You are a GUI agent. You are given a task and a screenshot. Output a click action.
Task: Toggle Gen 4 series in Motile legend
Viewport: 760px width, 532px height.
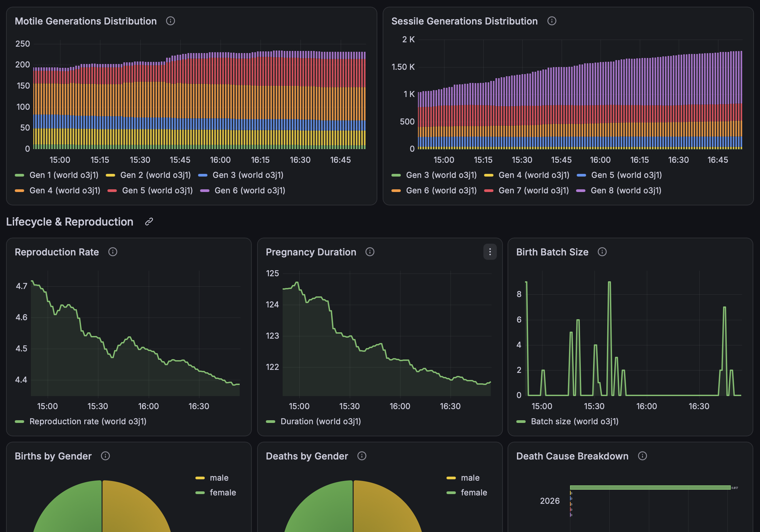click(x=65, y=191)
